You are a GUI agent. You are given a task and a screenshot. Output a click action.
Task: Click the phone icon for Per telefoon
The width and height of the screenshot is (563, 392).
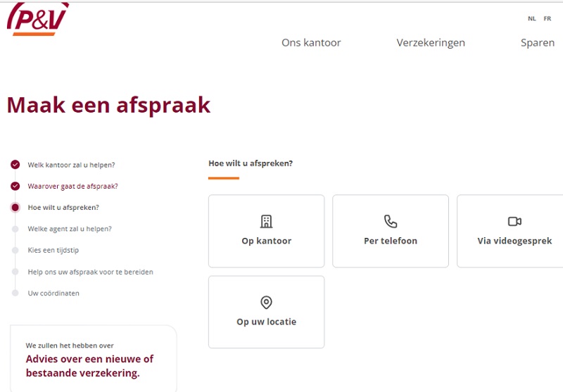click(391, 222)
